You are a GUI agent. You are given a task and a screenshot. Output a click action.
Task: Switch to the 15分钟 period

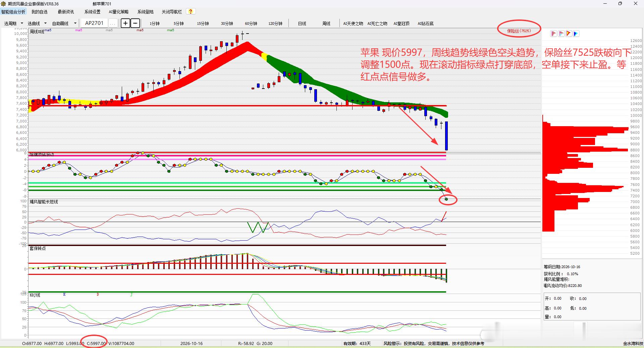pyautogui.click(x=203, y=23)
